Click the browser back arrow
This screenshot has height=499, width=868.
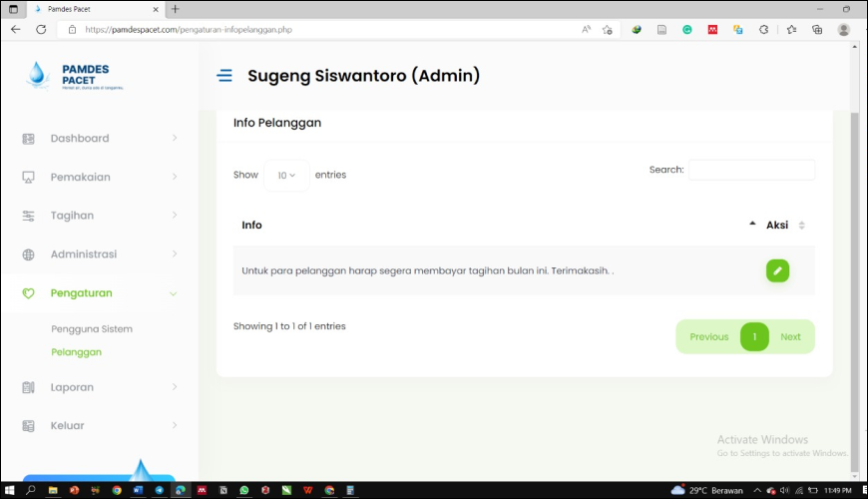[x=16, y=30]
